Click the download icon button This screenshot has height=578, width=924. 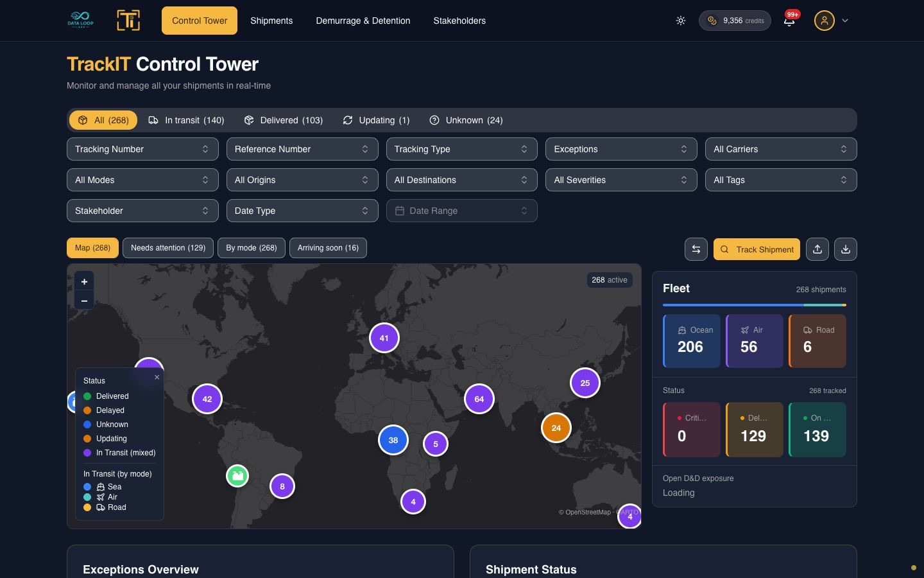click(x=846, y=249)
